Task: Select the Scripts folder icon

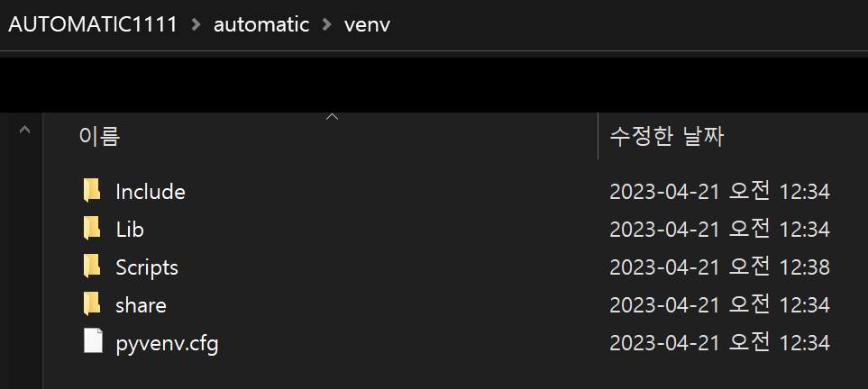Action: click(92, 267)
